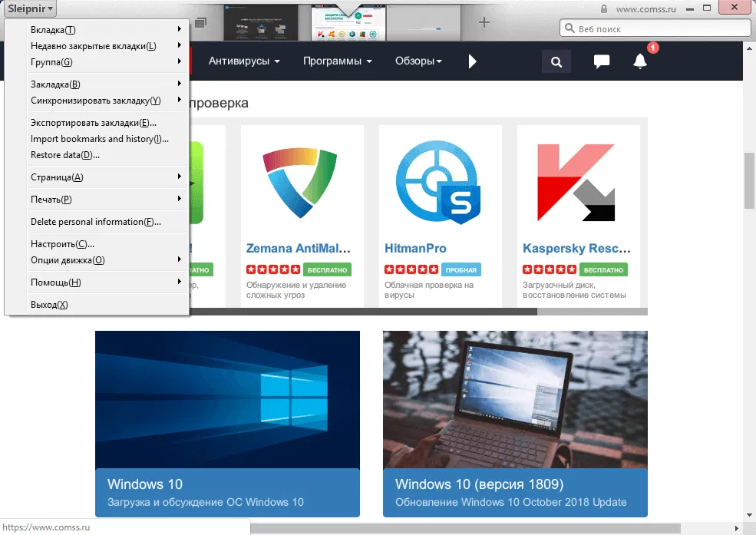The image size is (756, 535).
Task: Open the Sleipnir main menu button
Action: 30,8
